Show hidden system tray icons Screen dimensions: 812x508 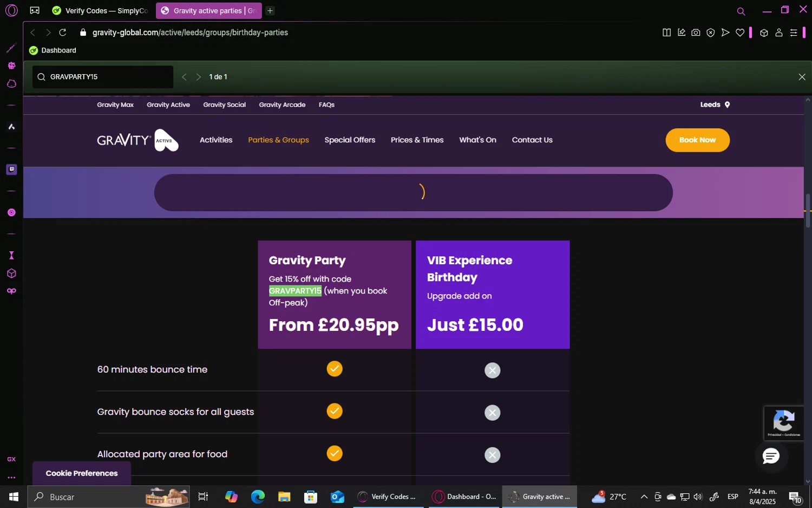(x=644, y=497)
